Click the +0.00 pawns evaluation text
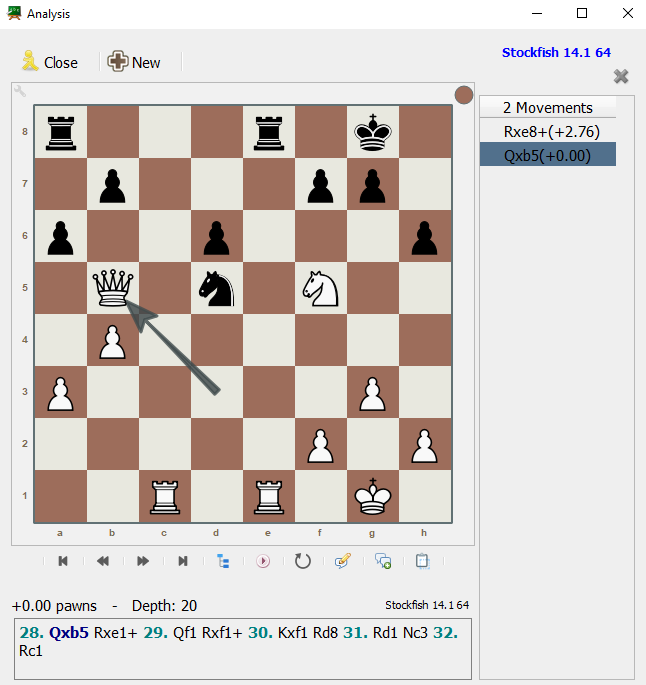Viewport: 646px width, 685px height. 54,606
